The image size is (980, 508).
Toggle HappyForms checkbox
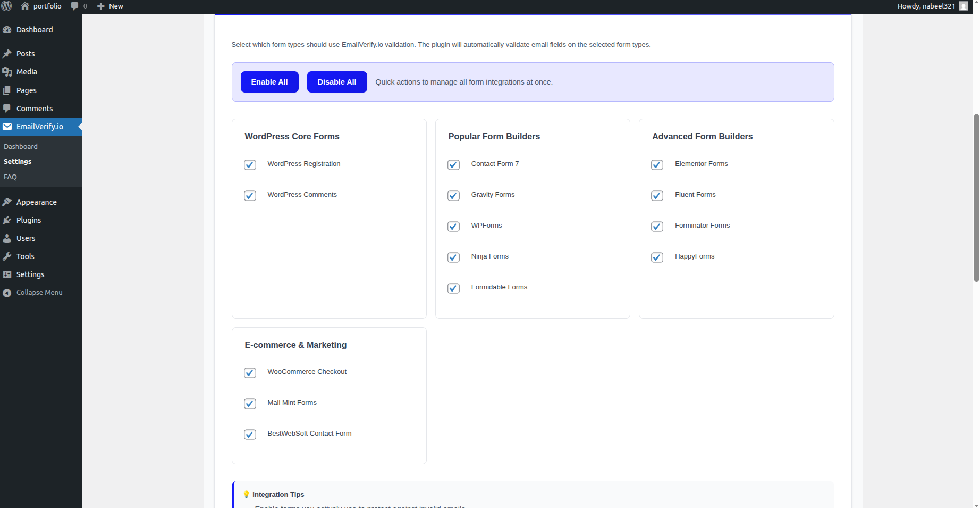(x=657, y=257)
